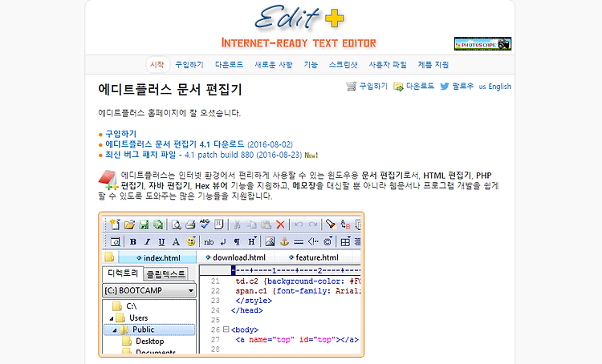Screen dimensions: 602x364
Task: Click the paragraph pilcrow icon
Action: pos(237,241)
